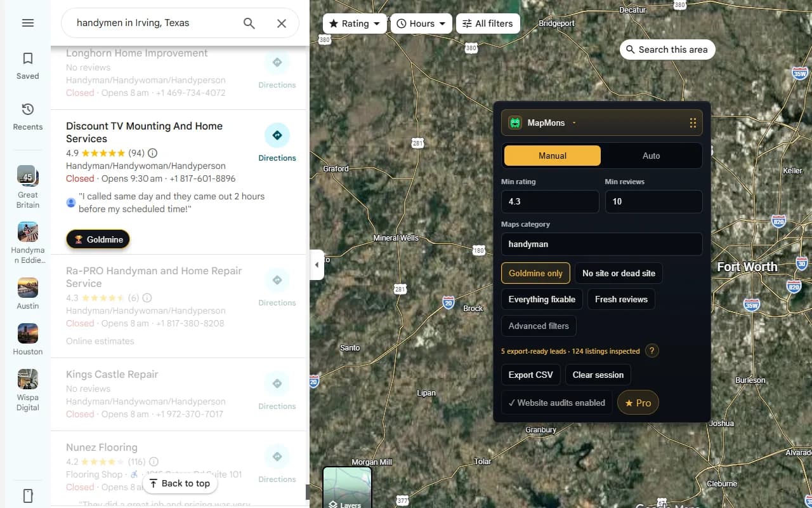Click info icon beside Nunez Flooring's 116 reviews
Image resolution: width=812 pixels, height=508 pixels.
coord(154,462)
